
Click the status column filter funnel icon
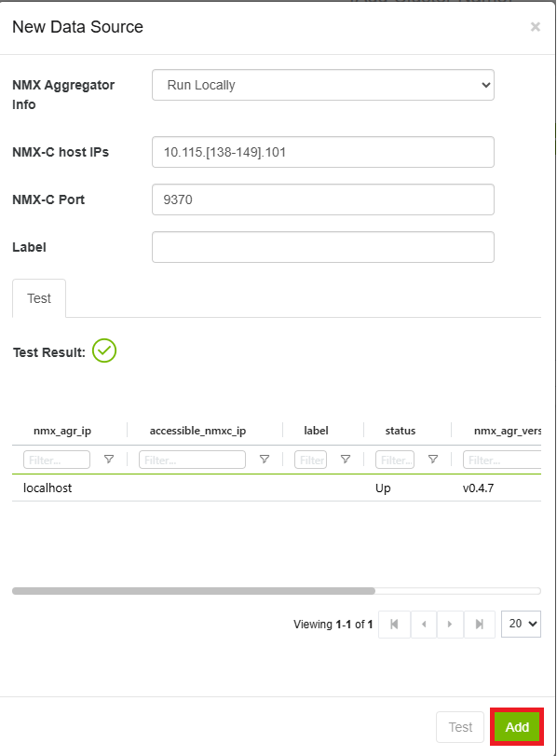pos(433,459)
